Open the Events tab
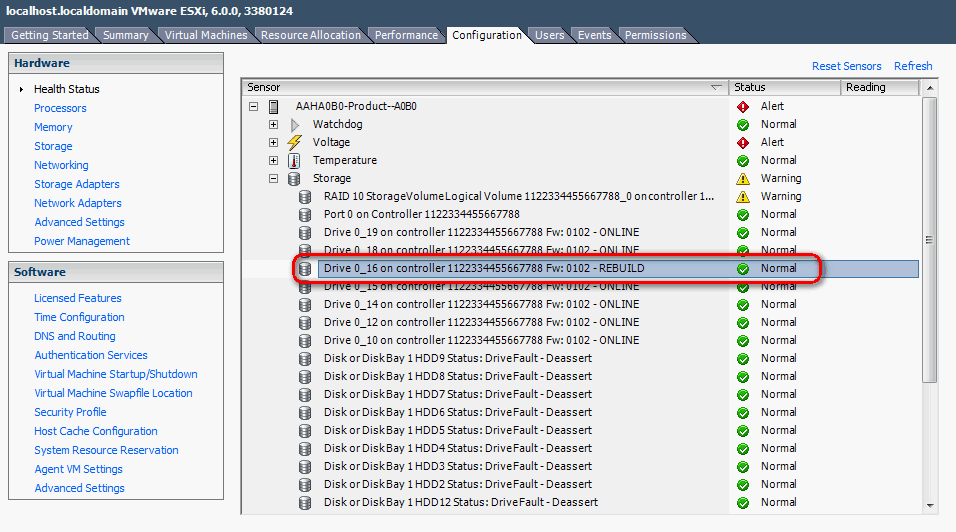 [x=594, y=35]
